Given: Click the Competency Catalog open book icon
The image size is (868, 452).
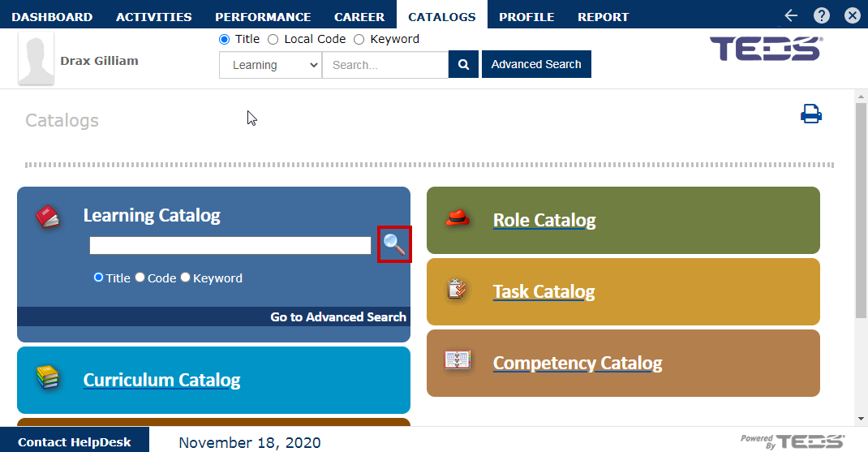Looking at the screenshot, I should (458, 360).
